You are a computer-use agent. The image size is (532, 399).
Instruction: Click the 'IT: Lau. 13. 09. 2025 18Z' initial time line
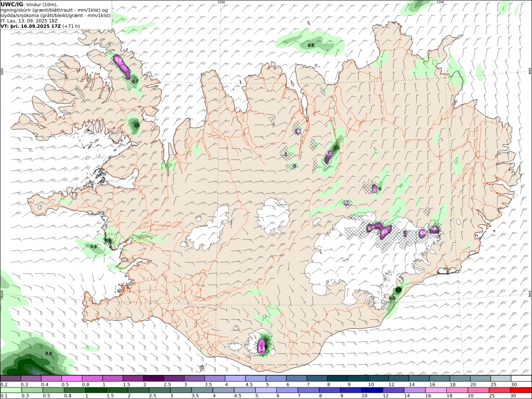29,21
